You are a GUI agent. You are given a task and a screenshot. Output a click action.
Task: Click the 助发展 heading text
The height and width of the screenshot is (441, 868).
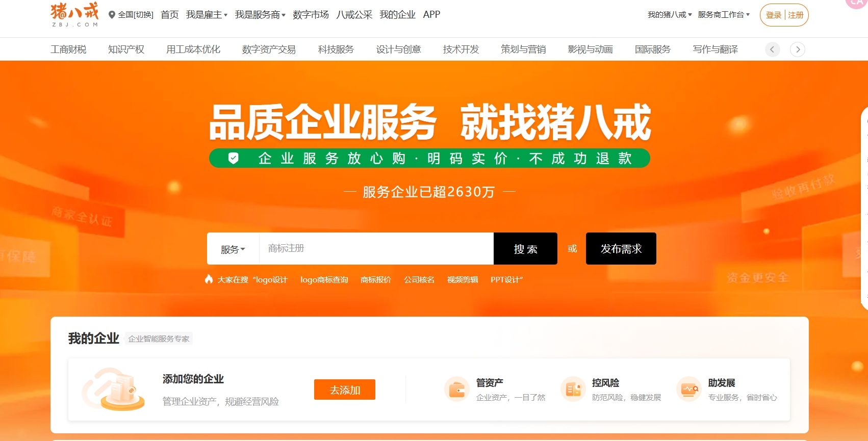[x=722, y=383]
